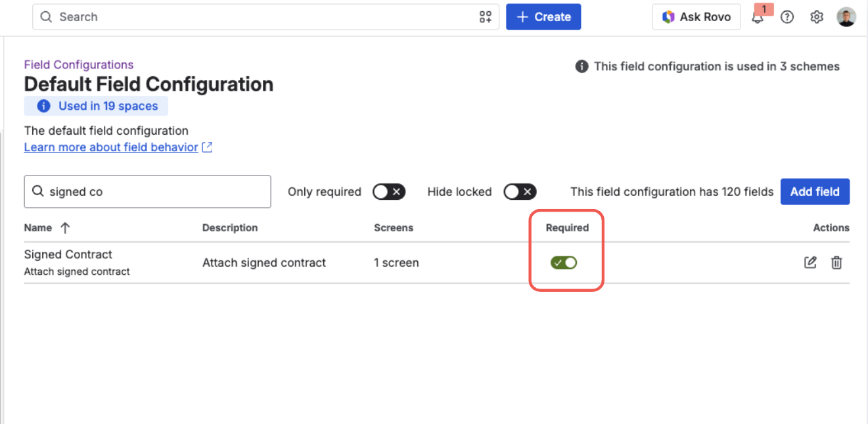Click the user profile avatar
The image size is (868, 424).
846,17
